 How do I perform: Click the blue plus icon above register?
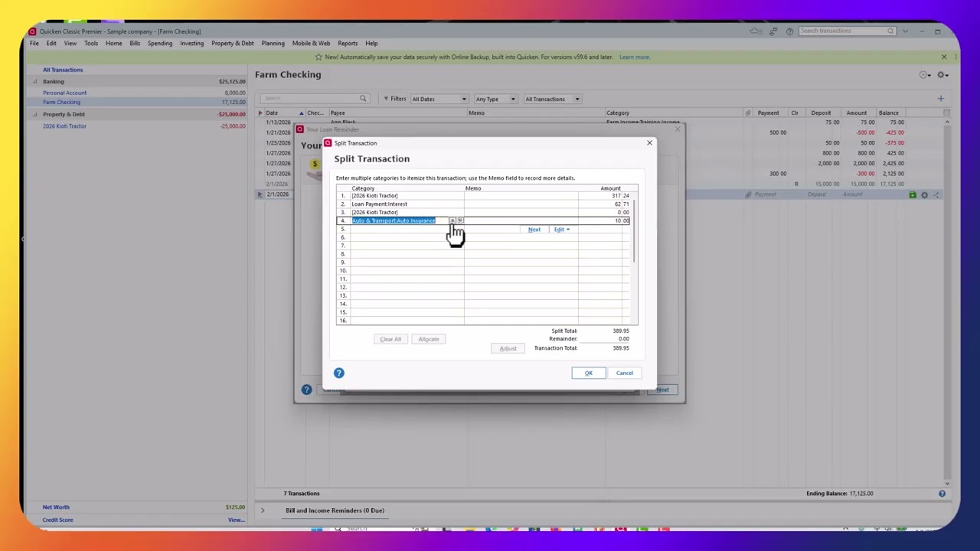(x=941, y=98)
